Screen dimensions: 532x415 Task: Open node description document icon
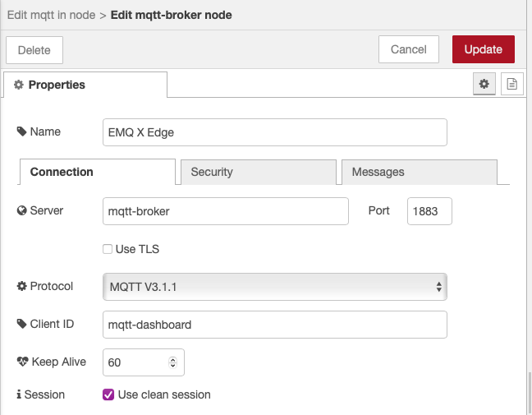[512, 84]
